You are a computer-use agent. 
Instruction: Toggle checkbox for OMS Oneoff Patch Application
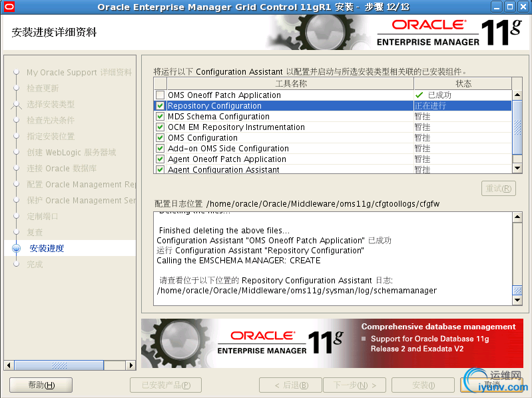(160, 95)
